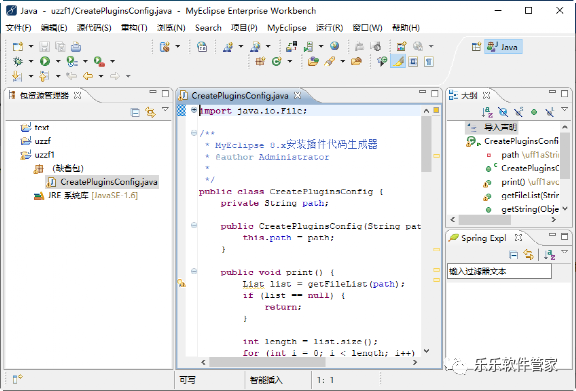This screenshot has height=391, width=576.
Task: Open Outline view menu triangle
Action: [x=565, y=109]
